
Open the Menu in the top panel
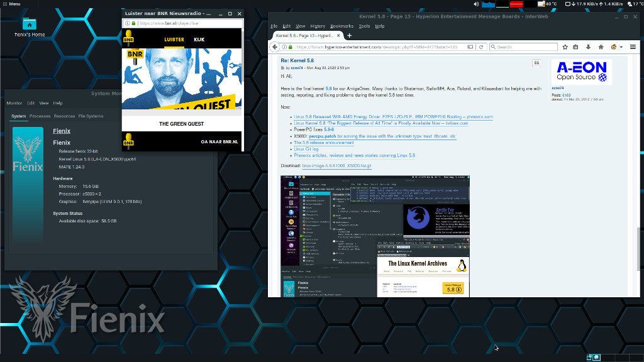(x=11, y=4)
